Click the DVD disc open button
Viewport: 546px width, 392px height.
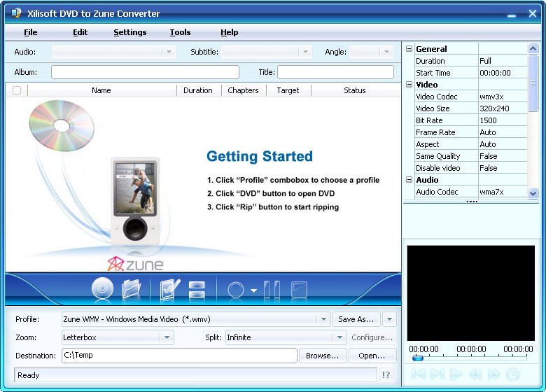click(102, 288)
